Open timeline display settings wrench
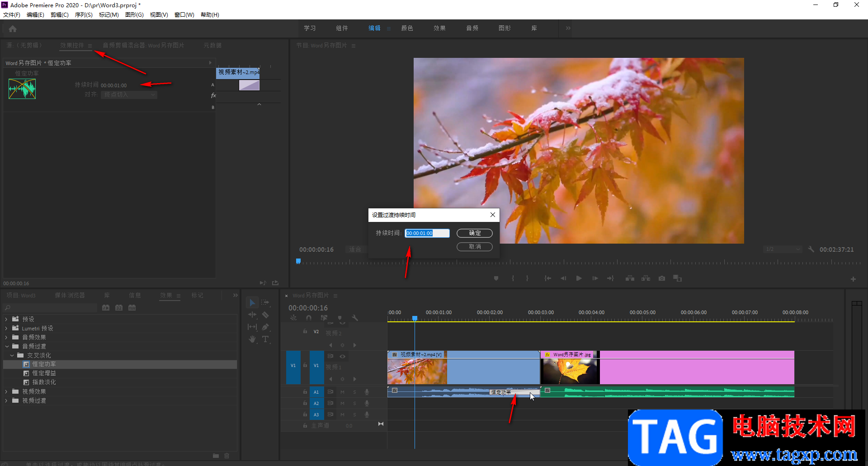 pos(355,318)
